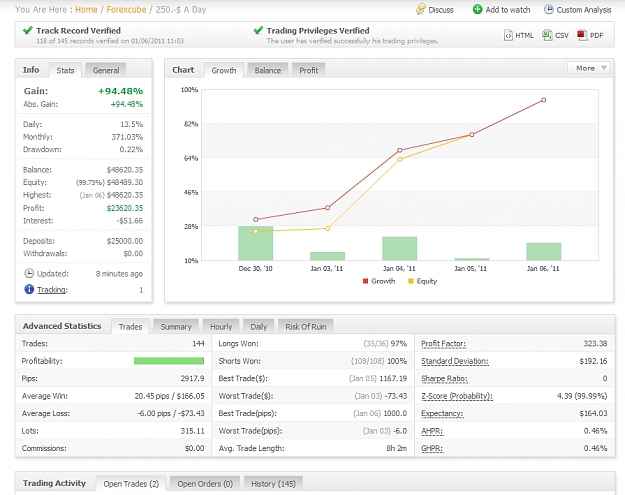This screenshot has height=495, width=625.
Task: Click the Custom Analysis clock icon
Action: coord(548,9)
